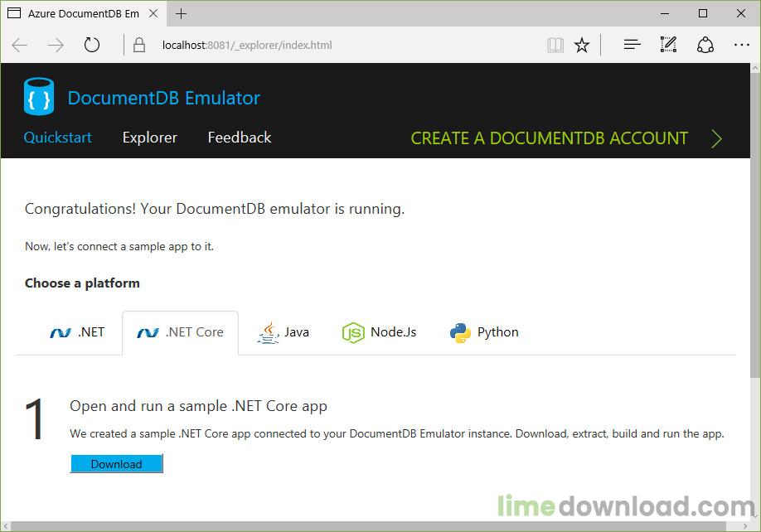Open the Explorer menu item
This screenshot has width=761, height=532.
pos(149,138)
